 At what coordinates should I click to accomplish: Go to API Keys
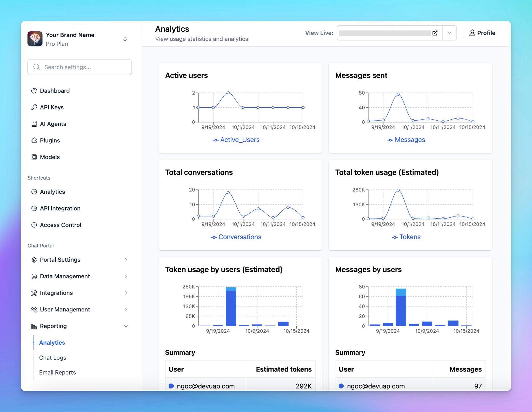coord(52,107)
